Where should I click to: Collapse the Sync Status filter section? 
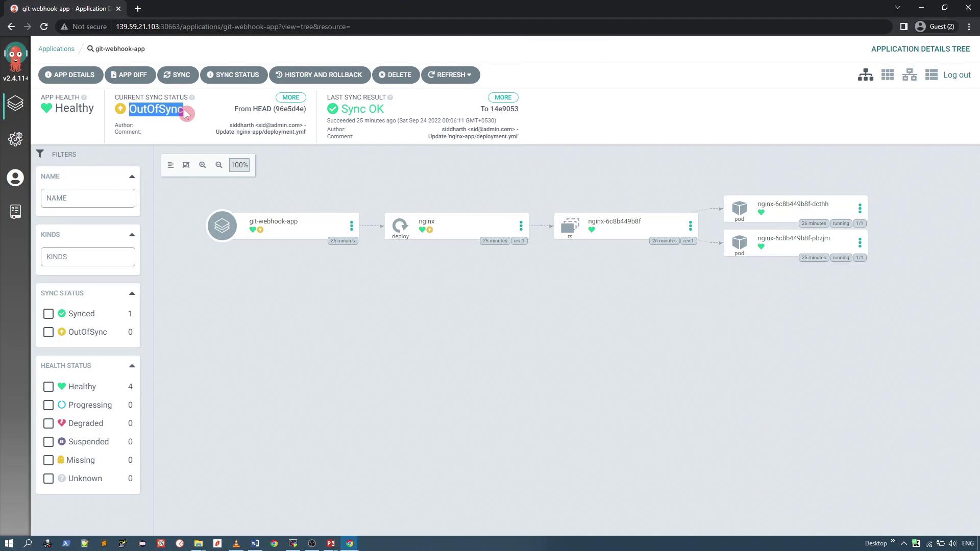[x=132, y=293]
